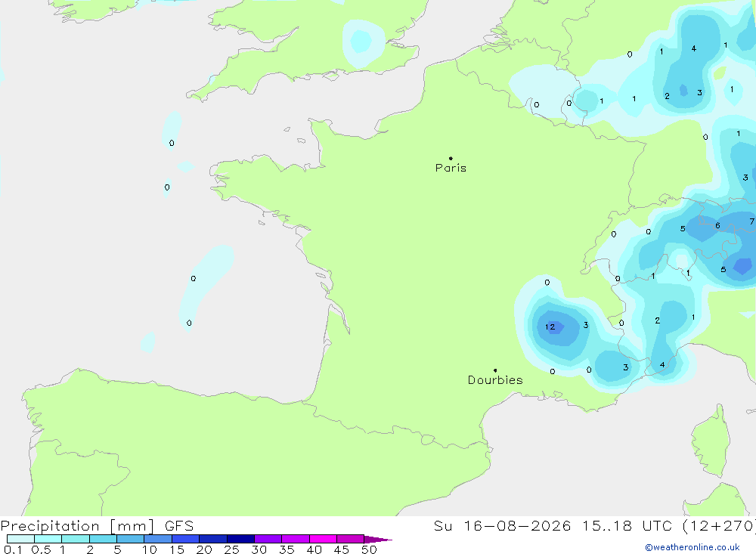The width and height of the screenshot is (756, 554).
Task: Click the 30–35 mm purple legend swatch
Action: point(268,539)
